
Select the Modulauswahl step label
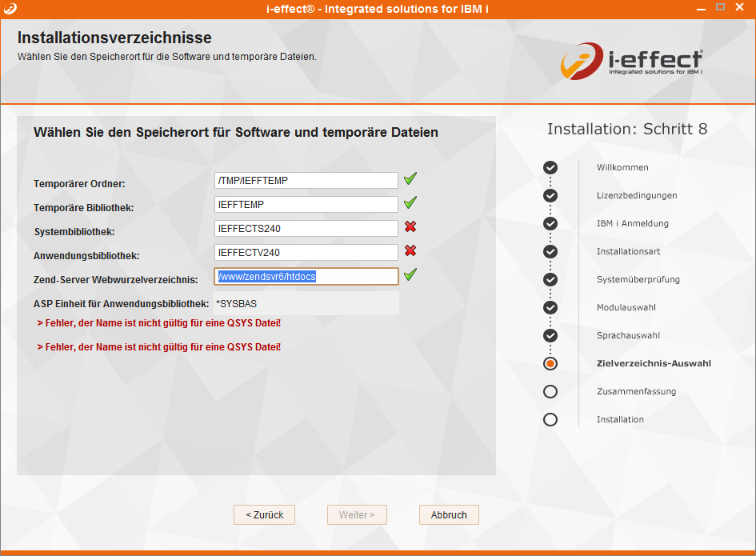[626, 307]
